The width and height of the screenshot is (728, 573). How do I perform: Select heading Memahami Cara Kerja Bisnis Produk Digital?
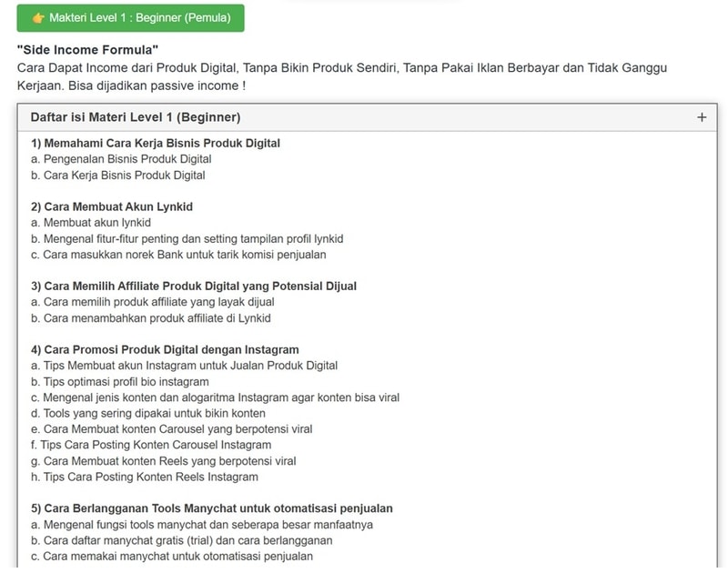point(155,143)
